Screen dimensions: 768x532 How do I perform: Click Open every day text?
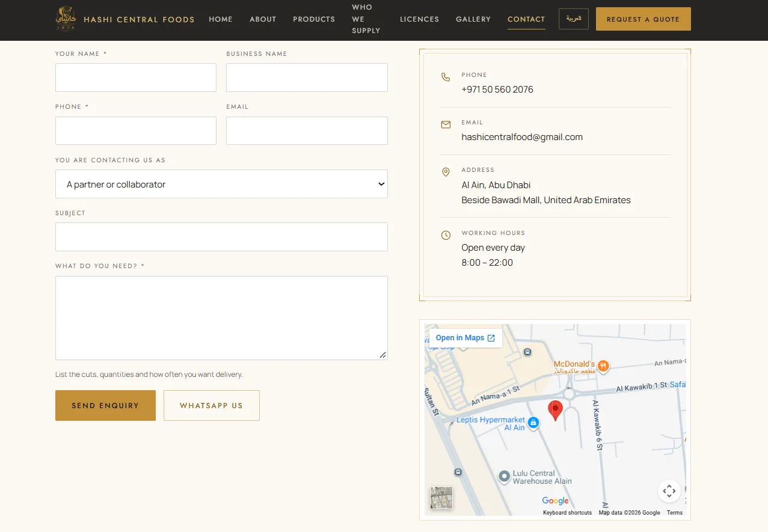pyautogui.click(x=493, y=248)
